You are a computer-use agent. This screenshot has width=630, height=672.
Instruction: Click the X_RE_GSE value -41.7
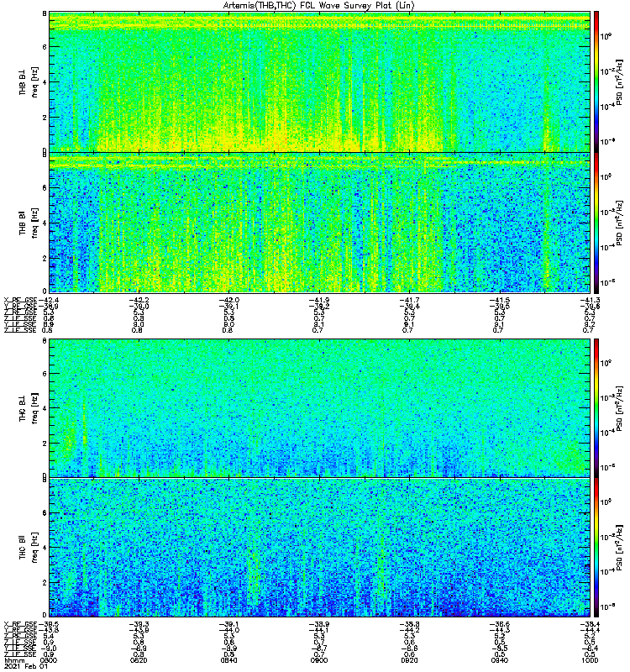tap(409, 300)
